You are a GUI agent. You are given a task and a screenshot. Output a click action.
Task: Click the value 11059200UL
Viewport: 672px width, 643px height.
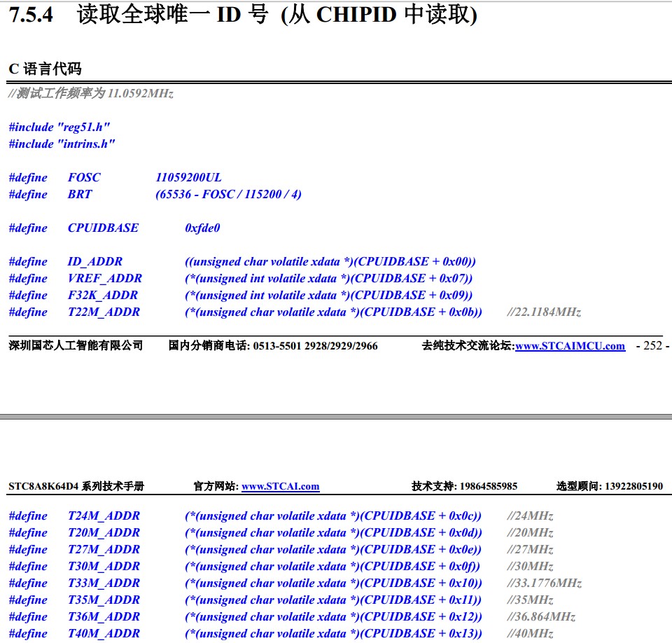click(x=188, y=177)
